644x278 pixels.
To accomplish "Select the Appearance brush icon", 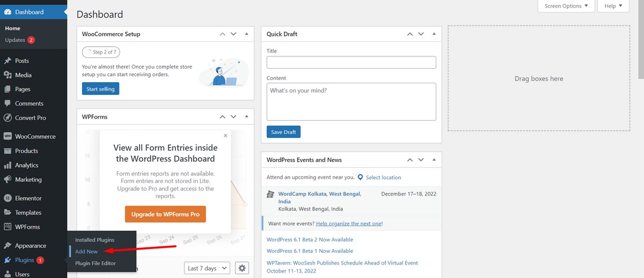I will (x=8, y=246).
